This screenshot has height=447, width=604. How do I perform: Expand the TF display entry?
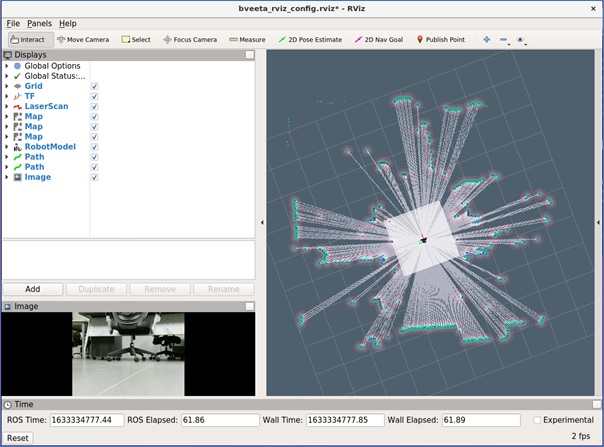pyautogui.click(x=7, y=96)
